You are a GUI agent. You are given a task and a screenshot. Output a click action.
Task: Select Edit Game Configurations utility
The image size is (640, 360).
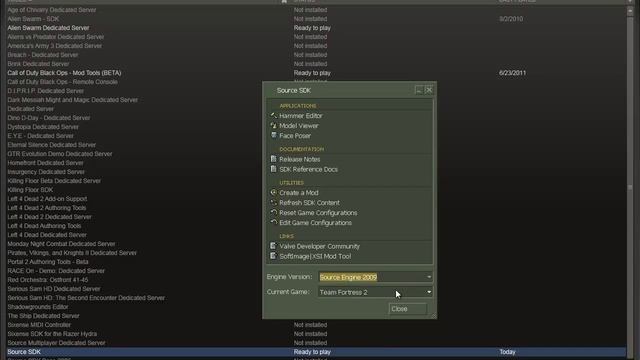pos(316,223)
